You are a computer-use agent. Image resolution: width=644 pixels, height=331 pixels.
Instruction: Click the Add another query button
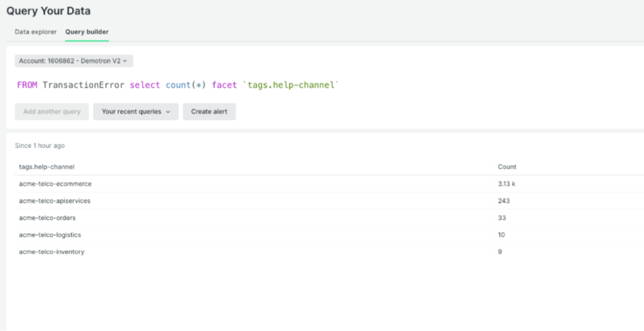[52, 112]
